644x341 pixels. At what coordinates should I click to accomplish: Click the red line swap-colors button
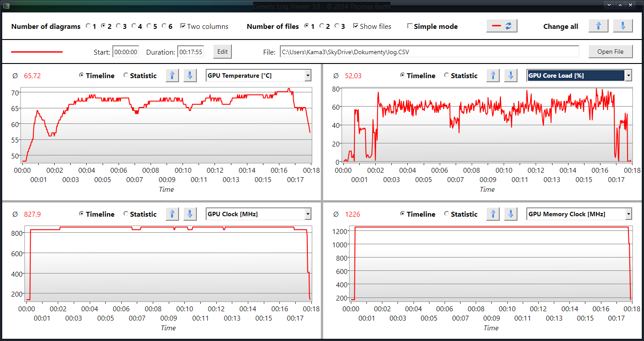tap(502, 26)
